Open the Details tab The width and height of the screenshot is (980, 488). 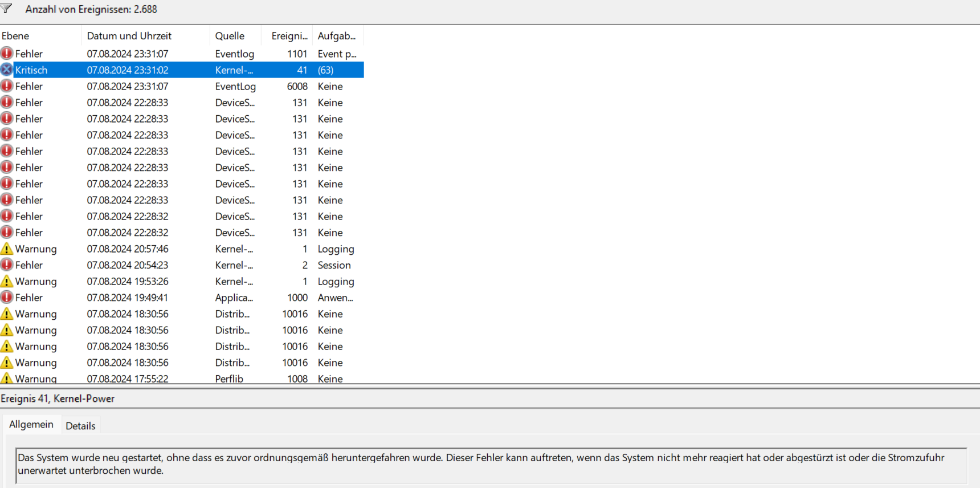point(80,426)
